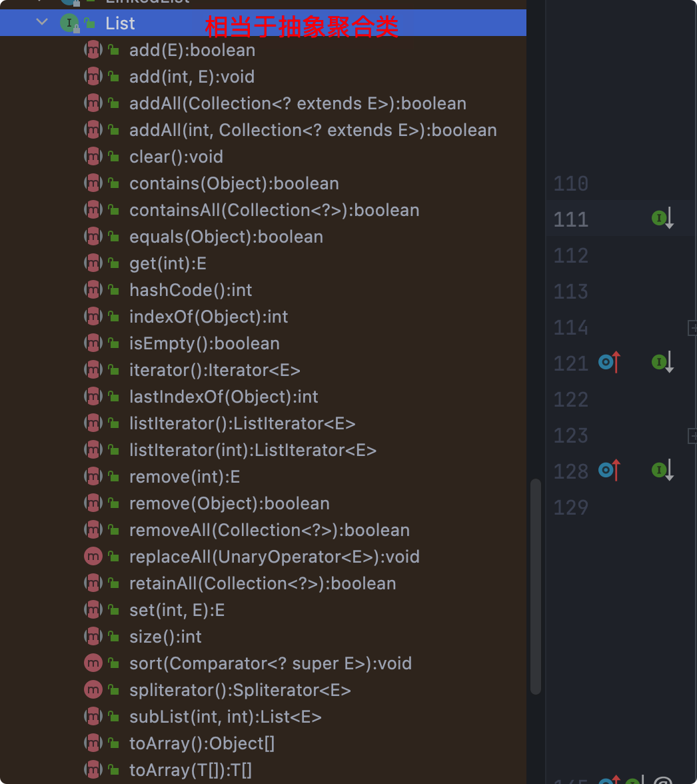Click line number 110 in gutter

(570, 184)
